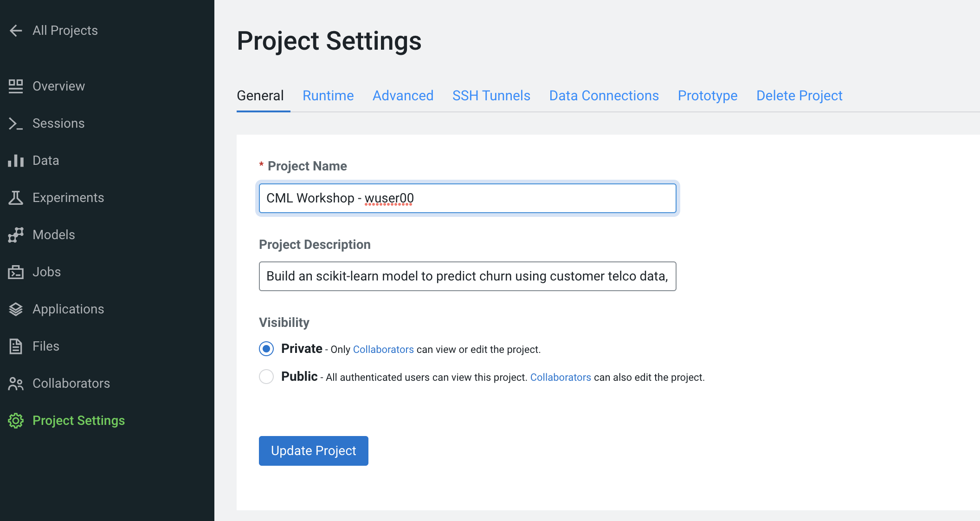Viewport: 980px width, 521px height.
Task: Click the Collaborators people icon
Action: tap(16, 384)
